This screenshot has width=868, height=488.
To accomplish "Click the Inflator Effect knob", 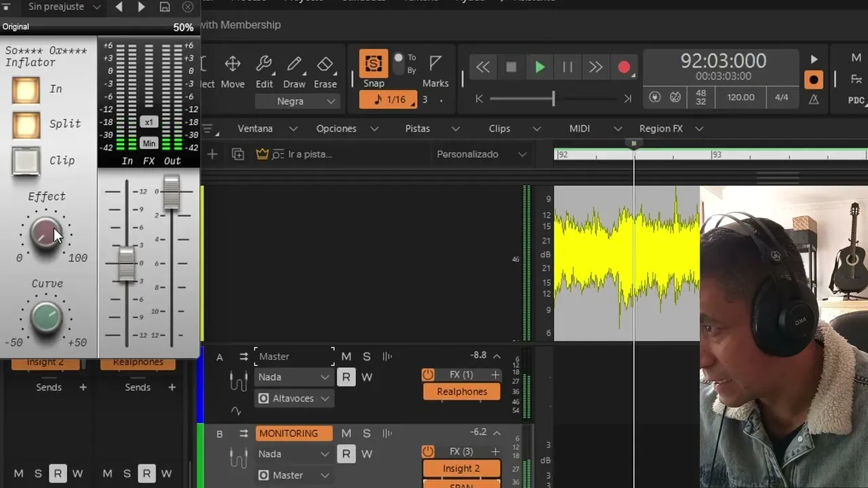I will point(46,232).
